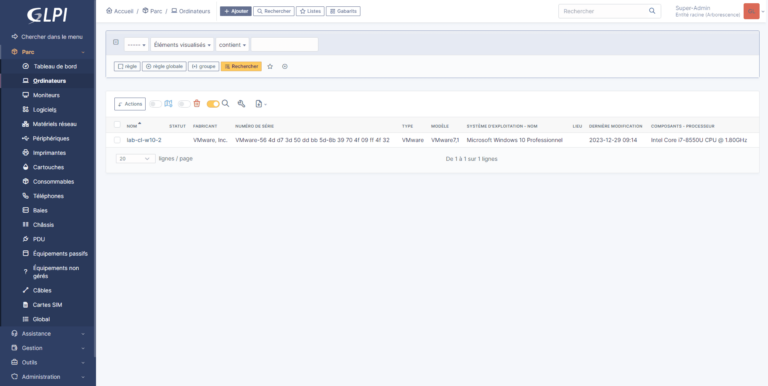The image size is (768, 386).
Task: Open the contient operator dropdown
Action: (x=232, y=45)
